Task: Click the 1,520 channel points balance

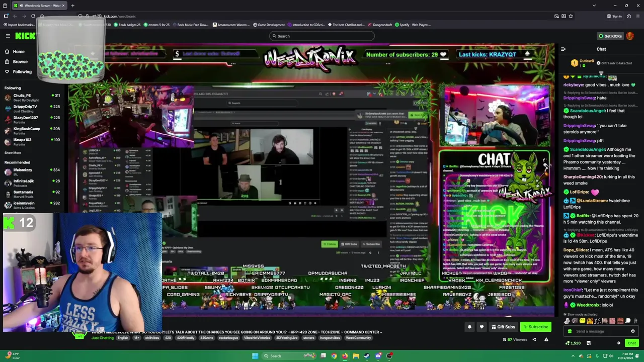Action: (573, 343)
